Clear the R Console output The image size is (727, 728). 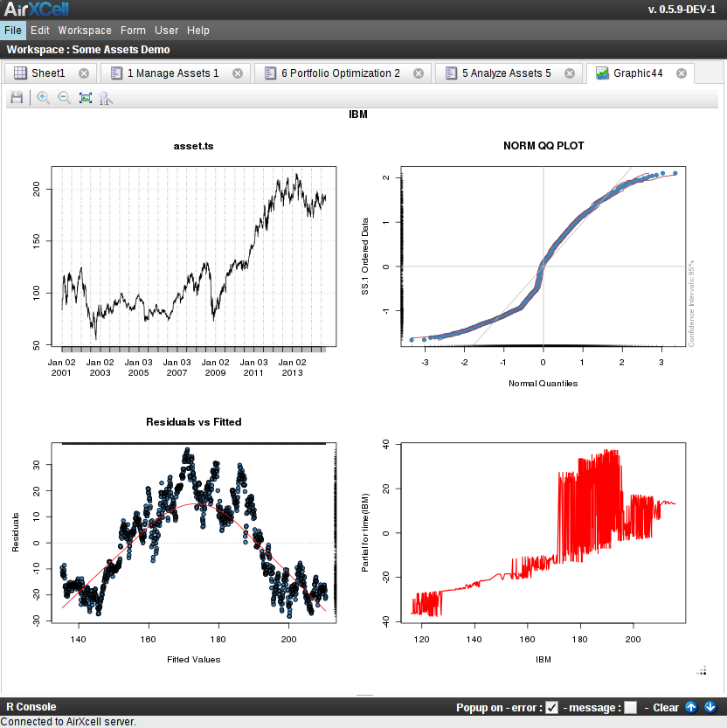[666, 707]
